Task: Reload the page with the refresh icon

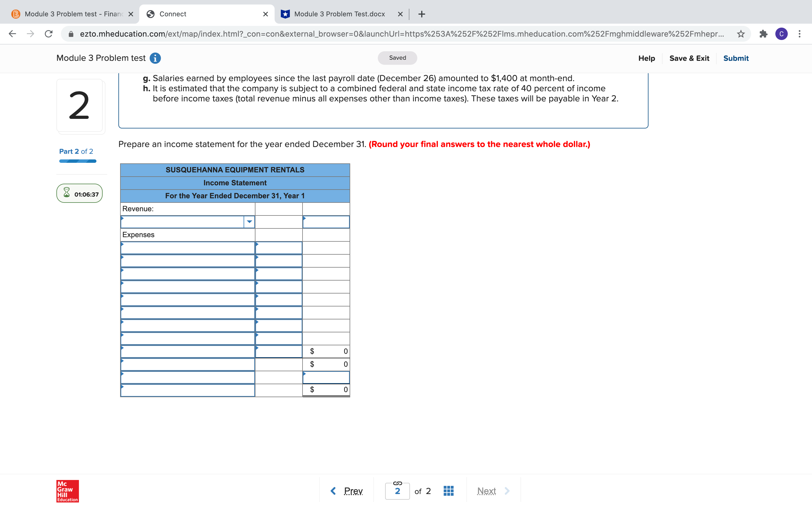Action: [49, 34]
